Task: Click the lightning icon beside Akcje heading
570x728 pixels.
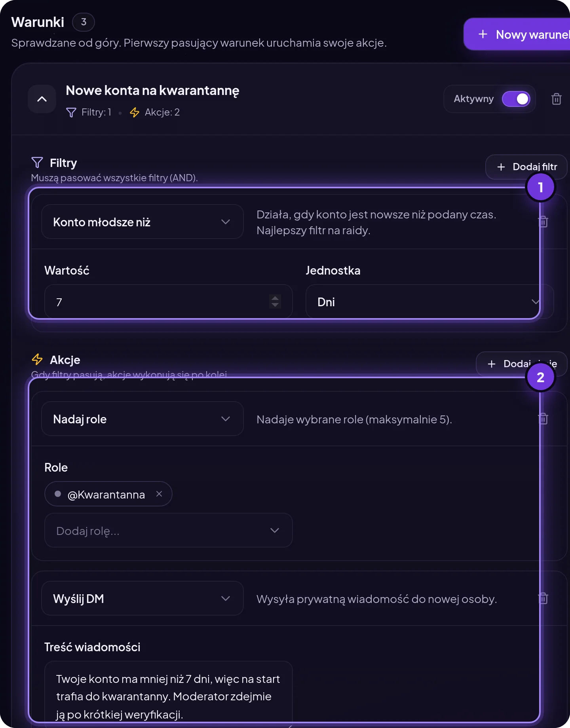Action: (x=37, y=360)
